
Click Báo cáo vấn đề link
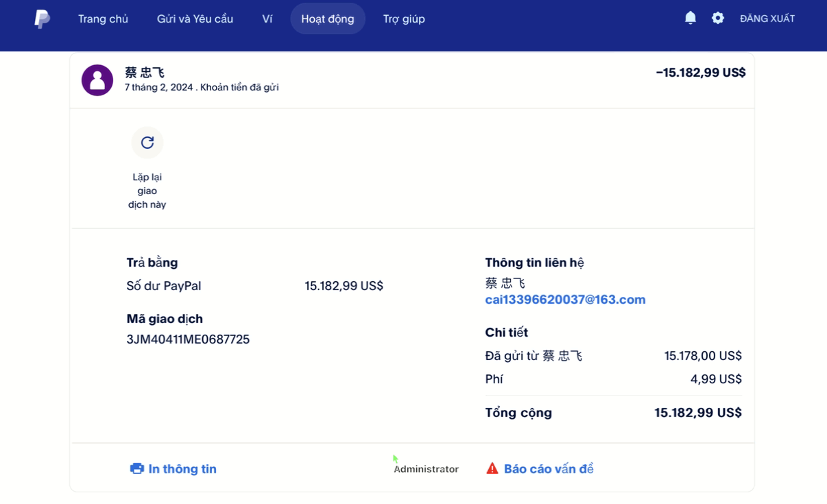(549, 469)
